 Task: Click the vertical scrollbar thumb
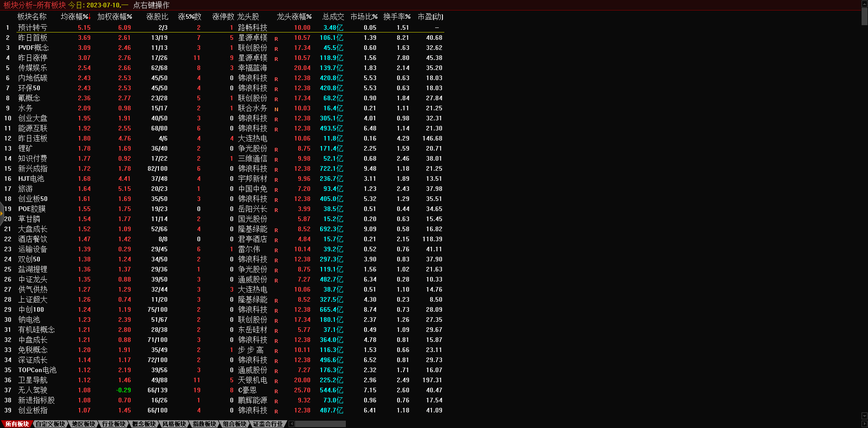click(x=864, y=16)
